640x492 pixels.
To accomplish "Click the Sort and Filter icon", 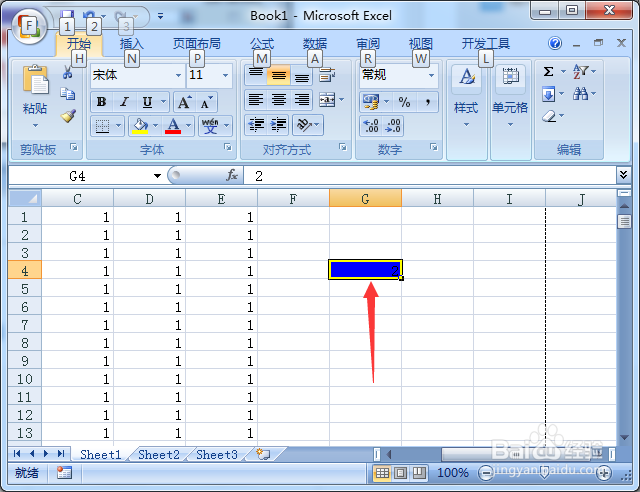I will 580,72.
